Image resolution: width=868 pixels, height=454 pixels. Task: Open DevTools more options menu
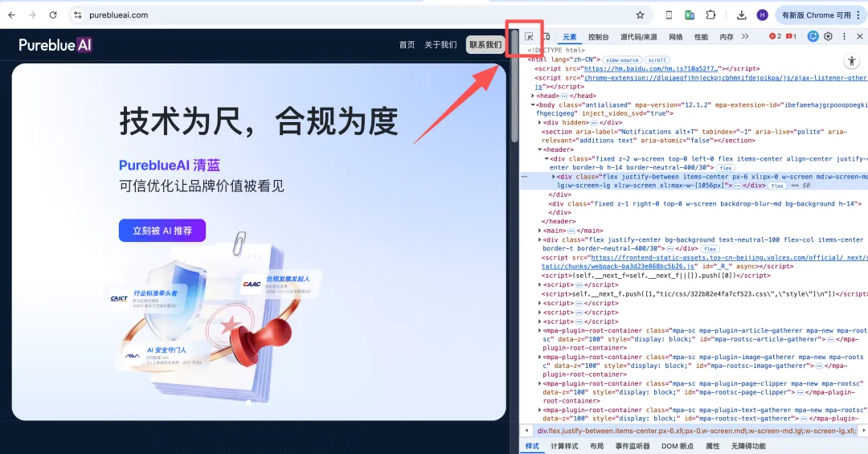(844, 36)
